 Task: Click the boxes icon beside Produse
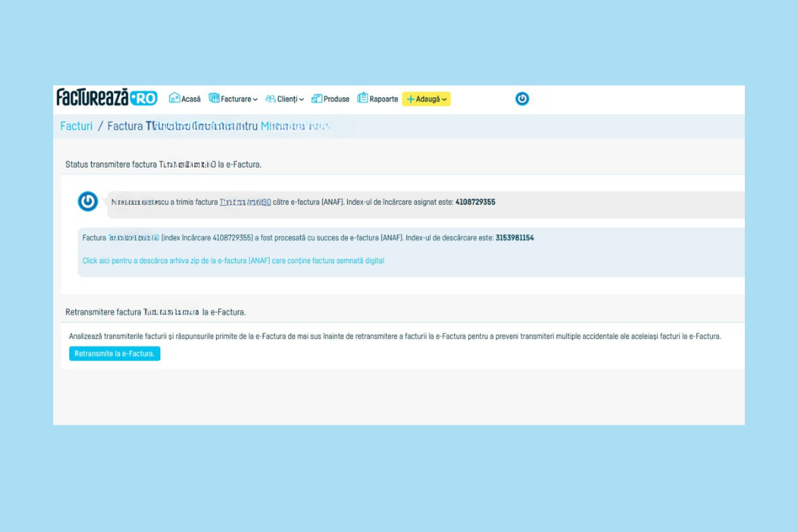click(x=317, y=98)
